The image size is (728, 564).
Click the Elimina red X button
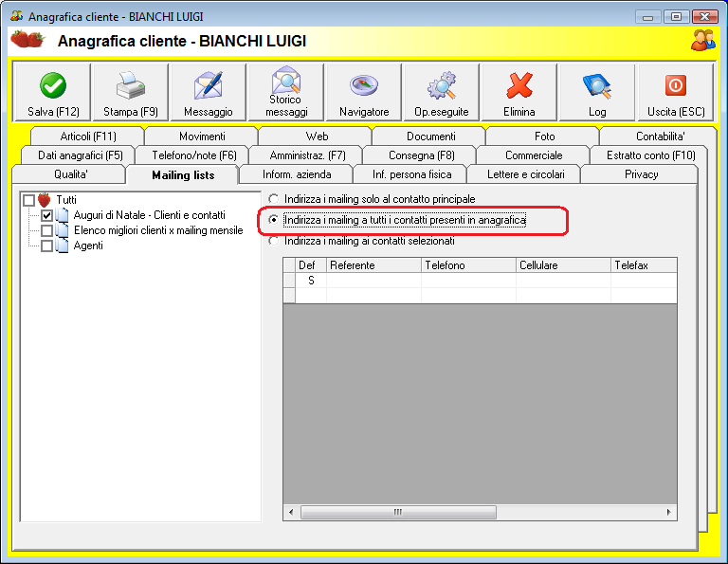pos(519,92)
